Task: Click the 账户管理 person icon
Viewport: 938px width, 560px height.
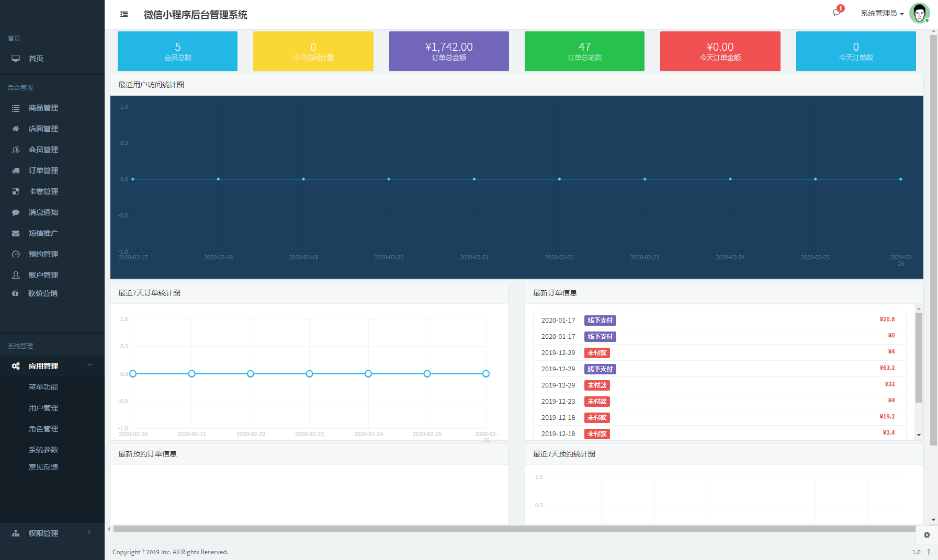Action: [16, 275]
